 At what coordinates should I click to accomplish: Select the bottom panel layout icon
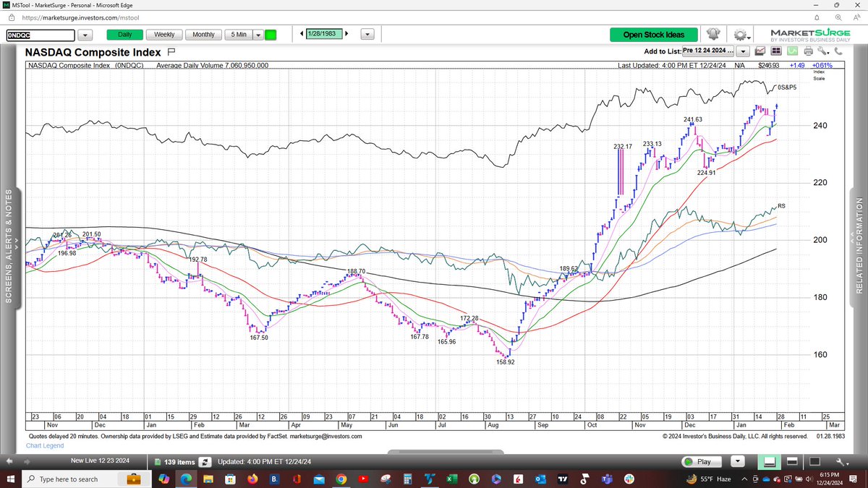tap(769, 461)
